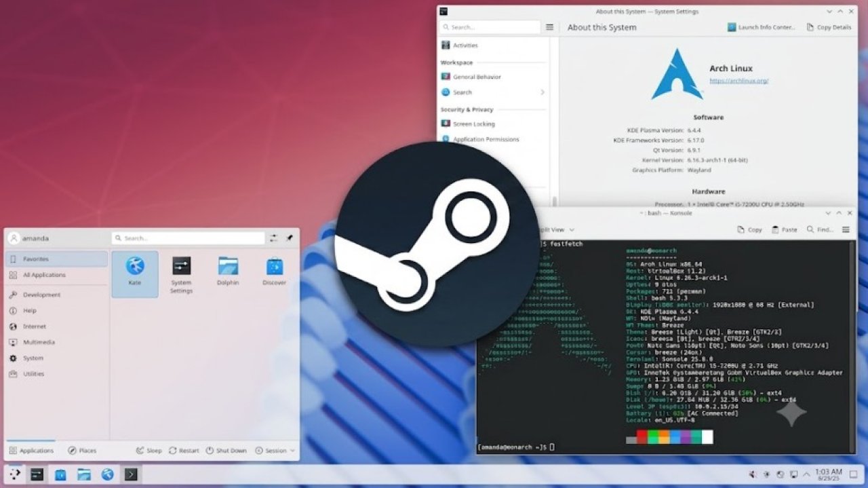Switch to Konsole via taskbar icon

[x=130, y=474]
